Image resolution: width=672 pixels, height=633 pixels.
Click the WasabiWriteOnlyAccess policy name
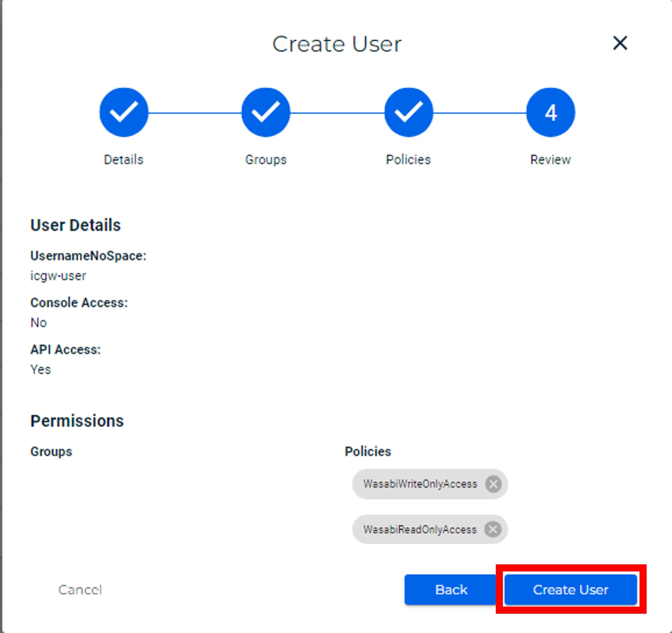pyautogui.click(x=420, y=484)
